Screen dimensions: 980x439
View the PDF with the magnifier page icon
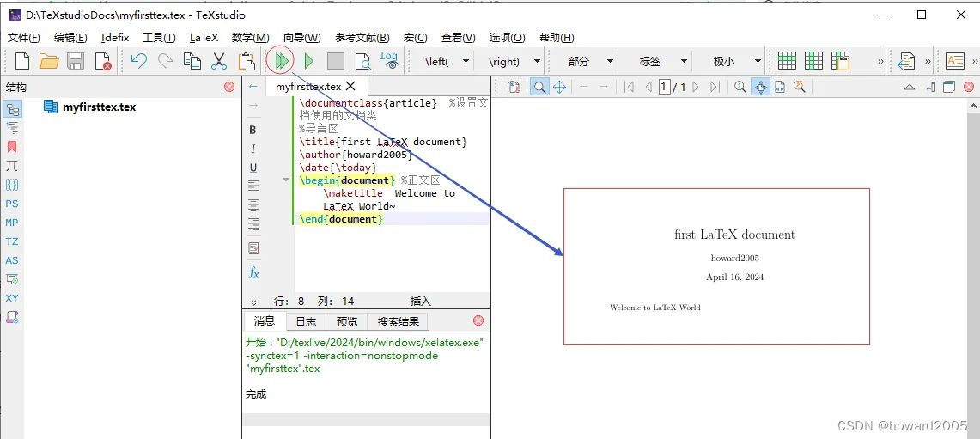point(362,61)
